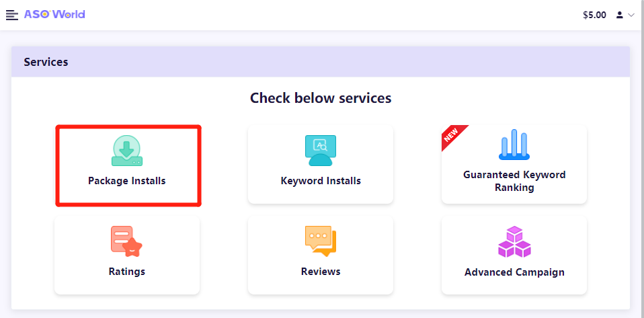This screenshot has height=318, width=644.
Task: Open the hamburger sidebar menu
Action: click(12, 15)
